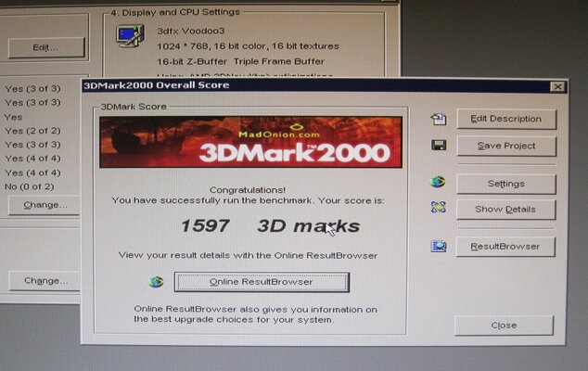Click the icon beside Show Details
This screenshot has height=371, width=588.
[439, 208]
